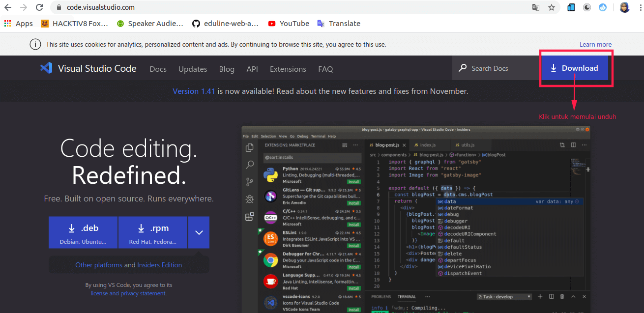Open the license and privacy statement link
The height and width of the screenshot is (313, 644).
click(128, 293)
